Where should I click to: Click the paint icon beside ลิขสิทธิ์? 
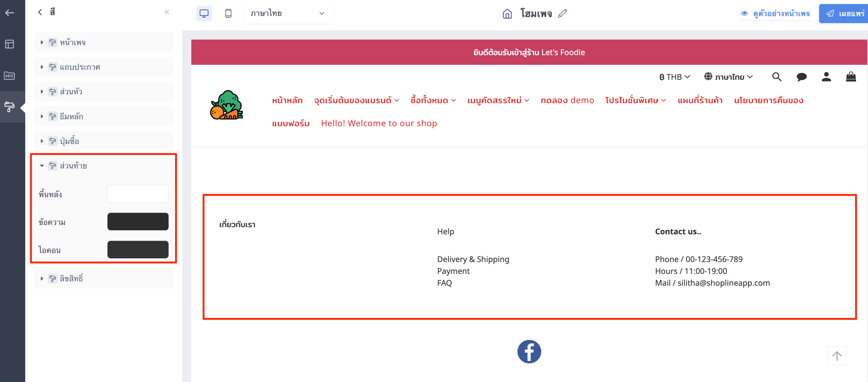pos(53,279)
